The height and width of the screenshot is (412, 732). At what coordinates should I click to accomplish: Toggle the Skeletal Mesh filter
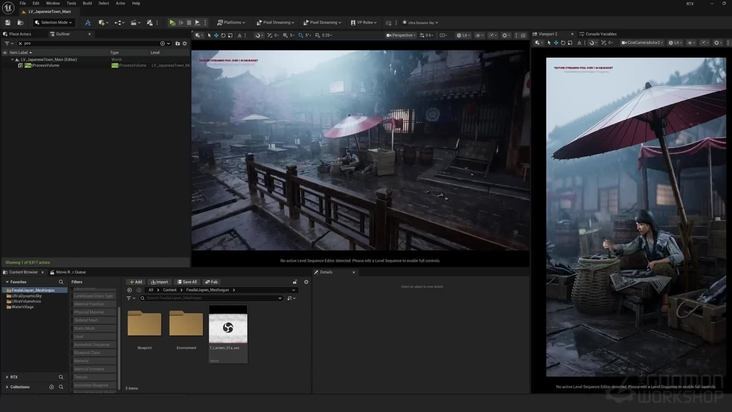94,320
